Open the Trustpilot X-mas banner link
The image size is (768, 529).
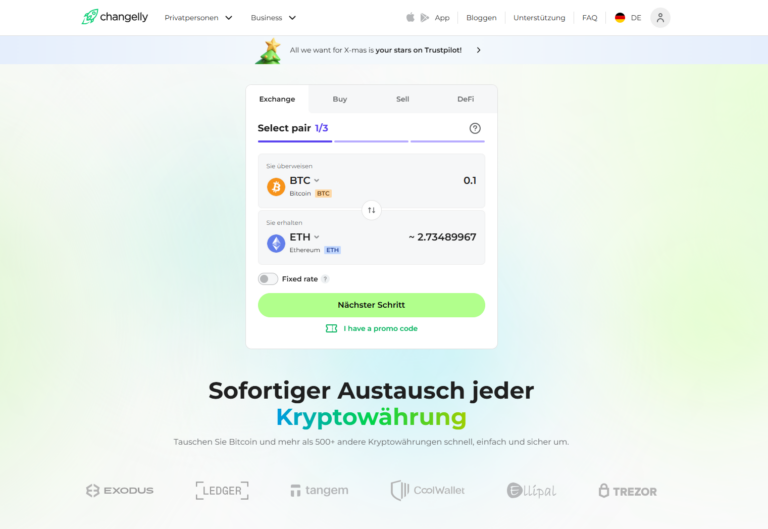(x=375, y=50)
